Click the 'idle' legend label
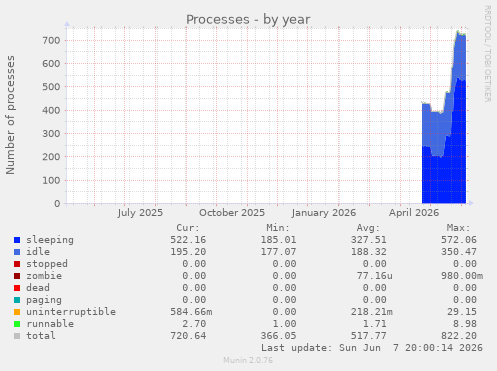 38,252
